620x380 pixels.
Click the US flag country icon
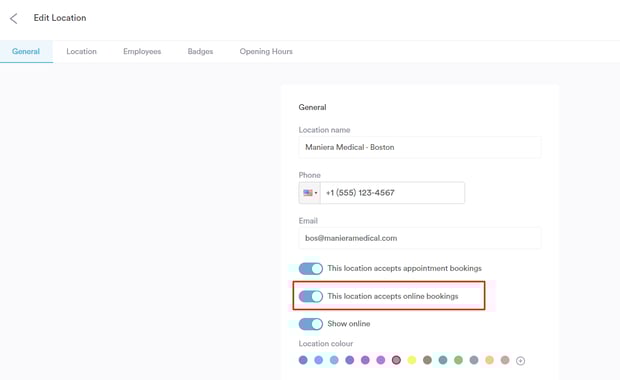(308, 193)
